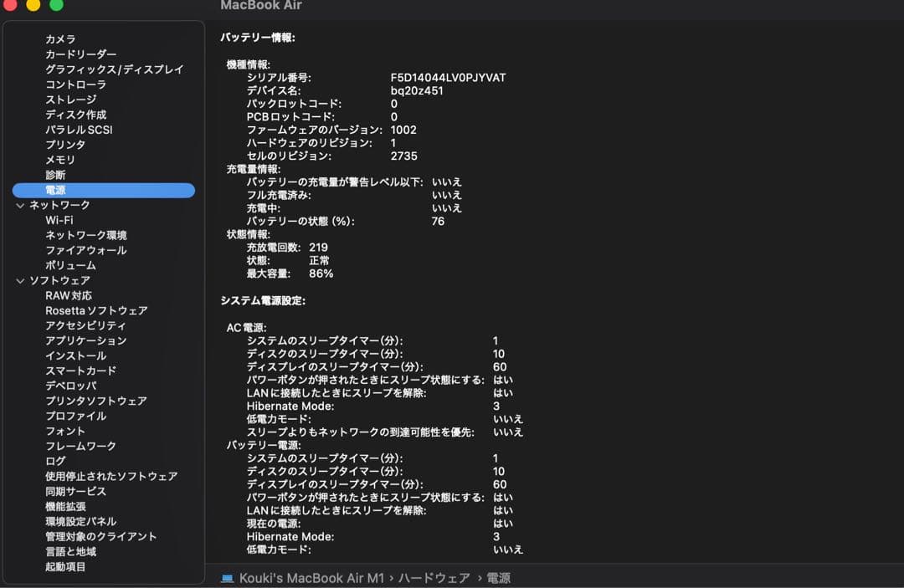The height and width of the screenshot is (588, 904).
Task: Open ストレージ in the sidebar
Action: [x=71, y=100]
